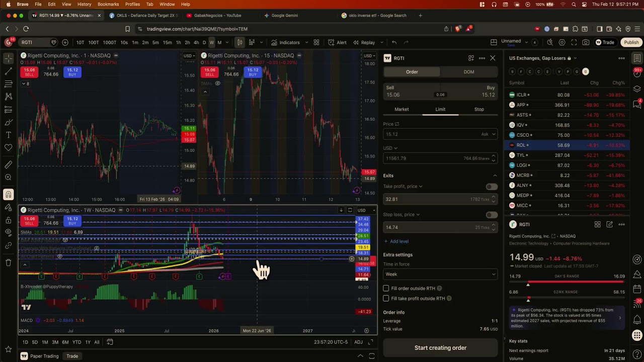
Task: Open the History menu in menu bar
Action: [x=84, y=4]
